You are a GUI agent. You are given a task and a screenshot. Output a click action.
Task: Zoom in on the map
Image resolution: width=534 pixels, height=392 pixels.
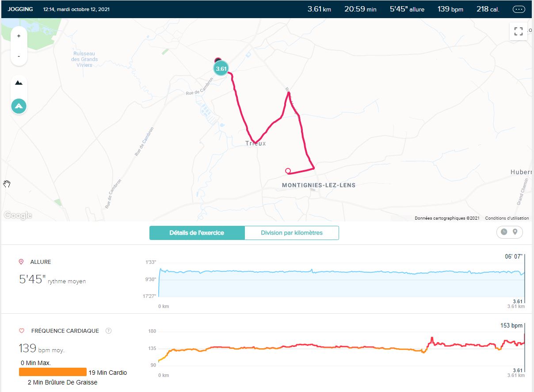(x=19, y=36)
